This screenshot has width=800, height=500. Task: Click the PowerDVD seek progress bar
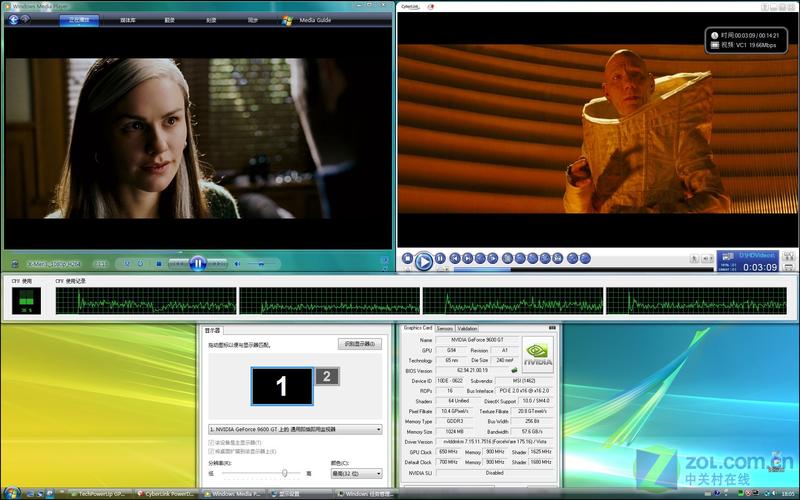[x=584, y=269]
